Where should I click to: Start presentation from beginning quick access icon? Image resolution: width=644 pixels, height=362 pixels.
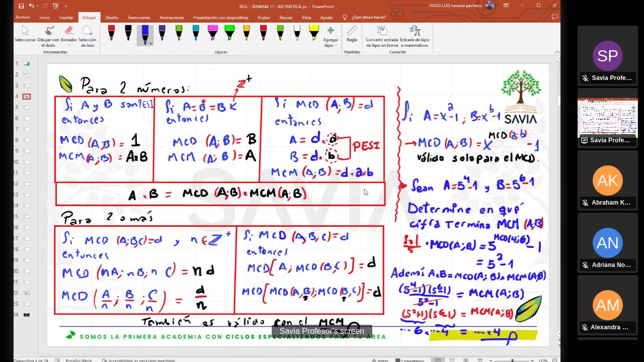click(x=55, y=6)
